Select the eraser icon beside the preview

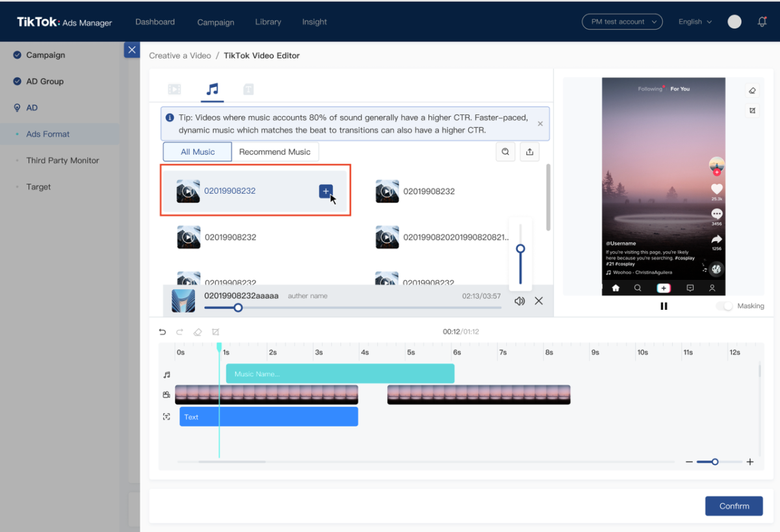click(752, 91)
